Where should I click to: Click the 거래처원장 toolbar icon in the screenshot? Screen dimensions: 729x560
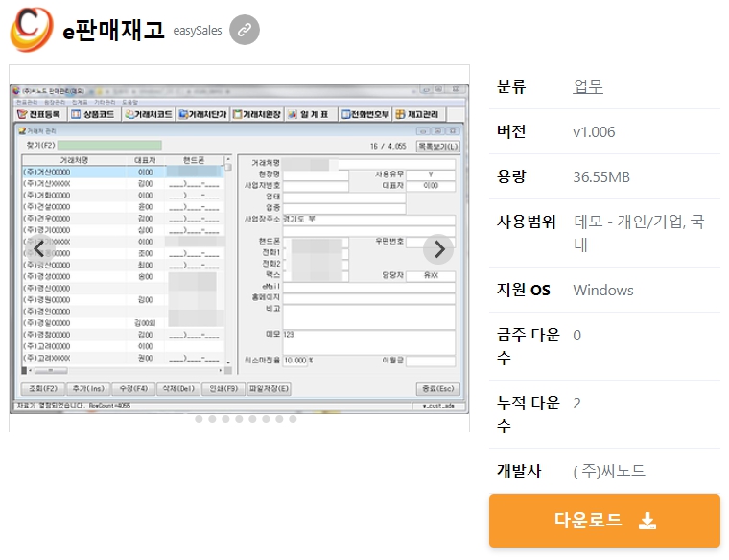click(257, 114)
